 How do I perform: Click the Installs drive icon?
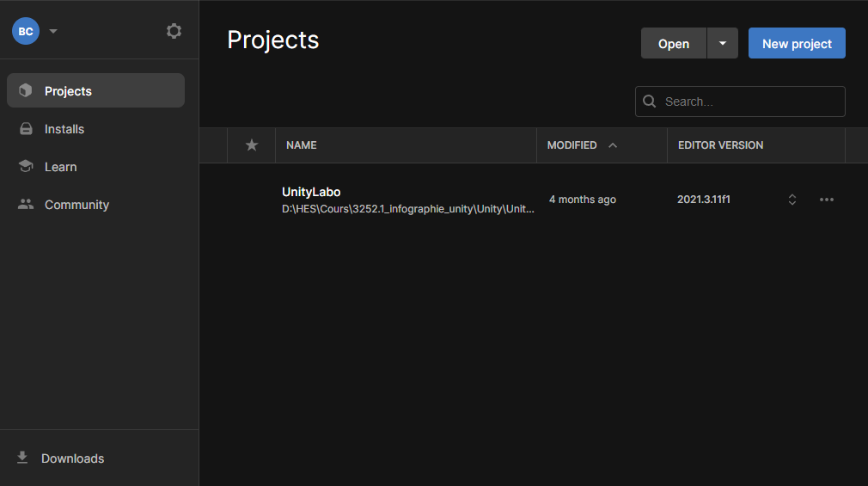[26, 129]
